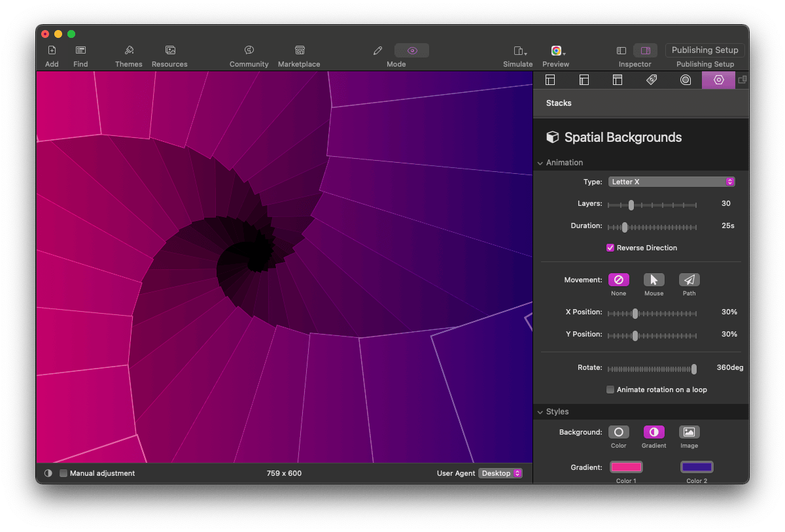
Task: Adjust the X Position slider
Action: click(x=652, y=313)
